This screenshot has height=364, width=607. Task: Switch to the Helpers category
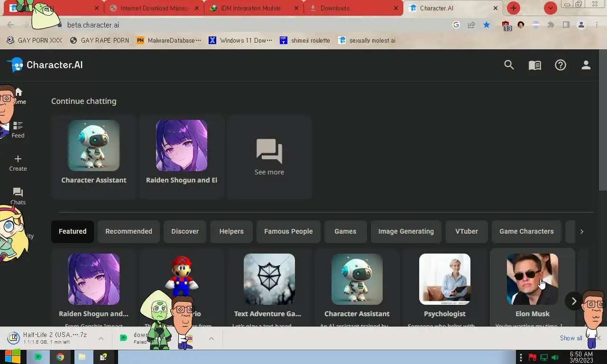[x=231, y=231]
